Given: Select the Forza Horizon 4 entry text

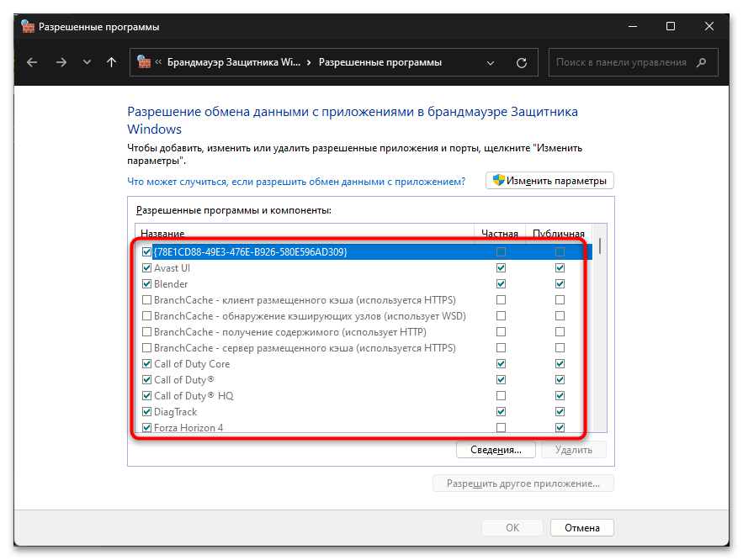Looking at the screenshot, I should coord(188,427).
